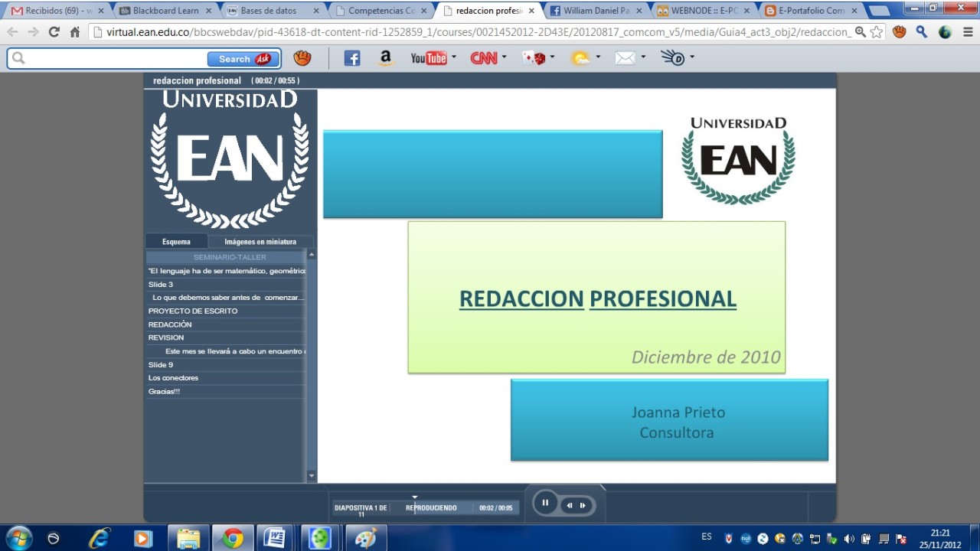The image size is (980, 551).
Task: Open the weather toolbar dropdown
Action: click(x=598, y=57)
